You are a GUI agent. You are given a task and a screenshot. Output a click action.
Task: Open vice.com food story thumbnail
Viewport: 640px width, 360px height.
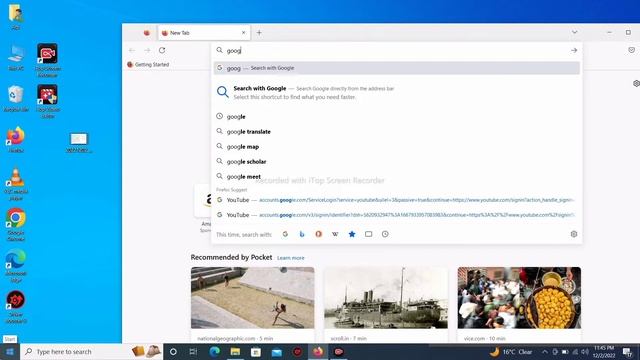(519, 298)
